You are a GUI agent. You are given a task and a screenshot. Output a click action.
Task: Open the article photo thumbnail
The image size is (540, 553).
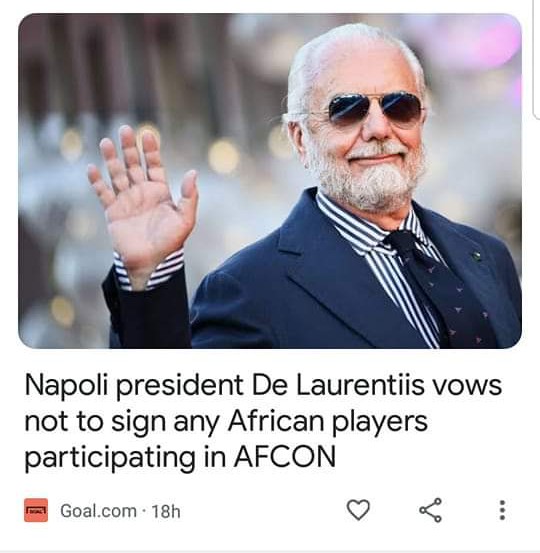(270, 181)
